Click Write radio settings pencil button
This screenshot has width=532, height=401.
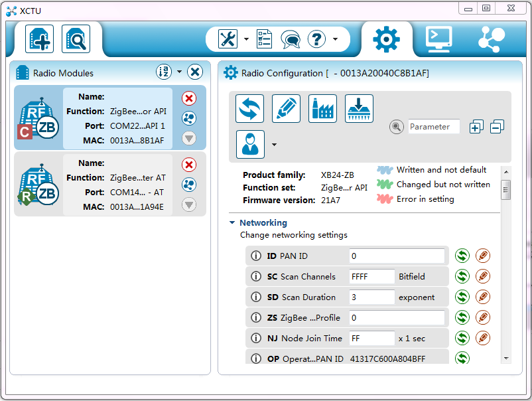(x=286, y=109)
